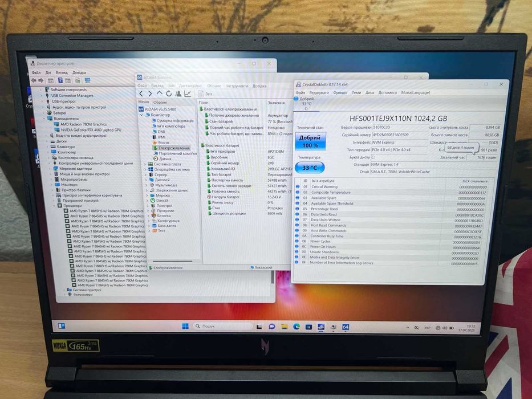532x399 pixels.
Task: Click the taskbar clock showing 19:32
Action: 467,328
